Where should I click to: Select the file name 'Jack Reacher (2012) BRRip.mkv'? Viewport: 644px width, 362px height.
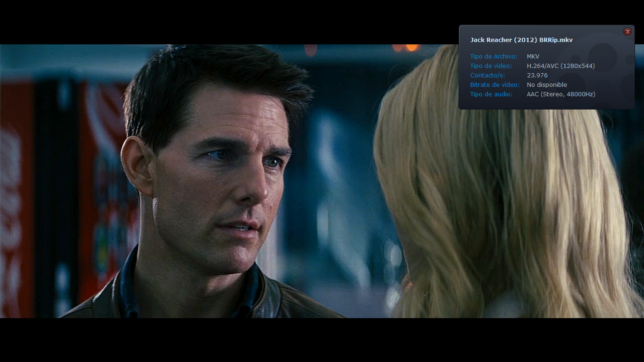(x=521, y=40)
